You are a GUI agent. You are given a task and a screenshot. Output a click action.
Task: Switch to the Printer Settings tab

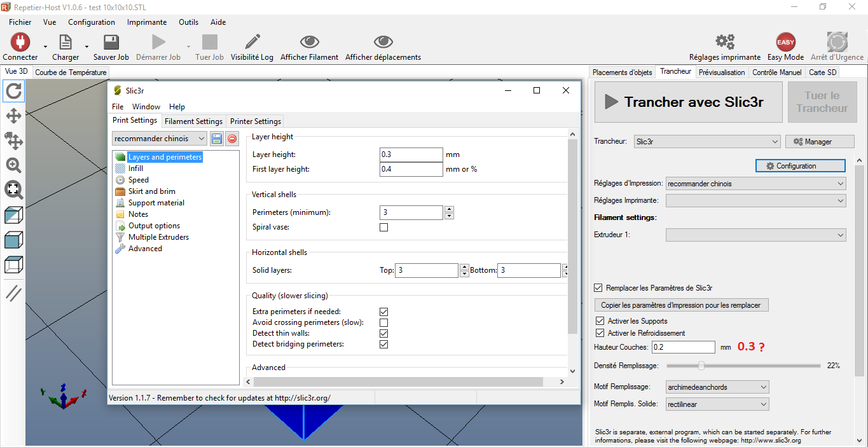[x=256, y=121]
